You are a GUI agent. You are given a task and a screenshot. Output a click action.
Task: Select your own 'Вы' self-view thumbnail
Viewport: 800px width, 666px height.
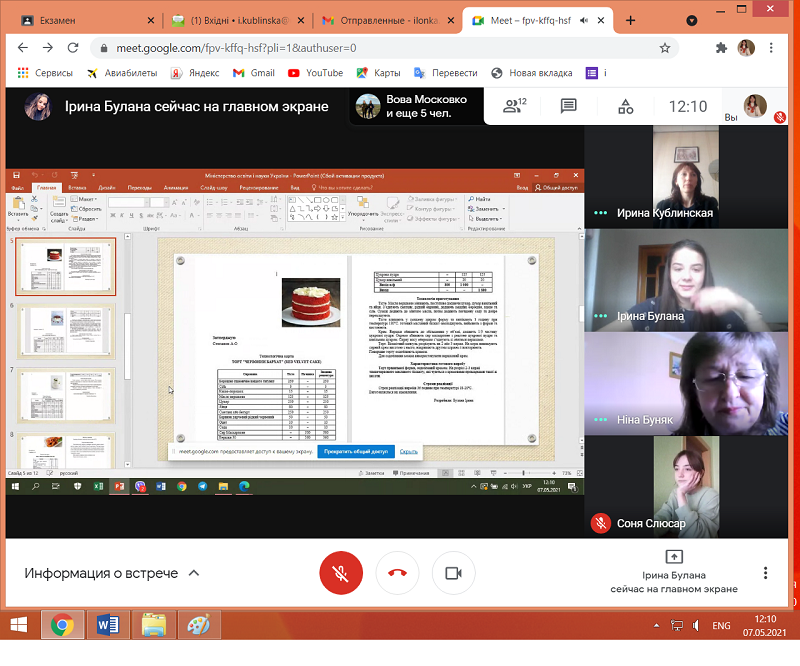[x=755, y=107]
